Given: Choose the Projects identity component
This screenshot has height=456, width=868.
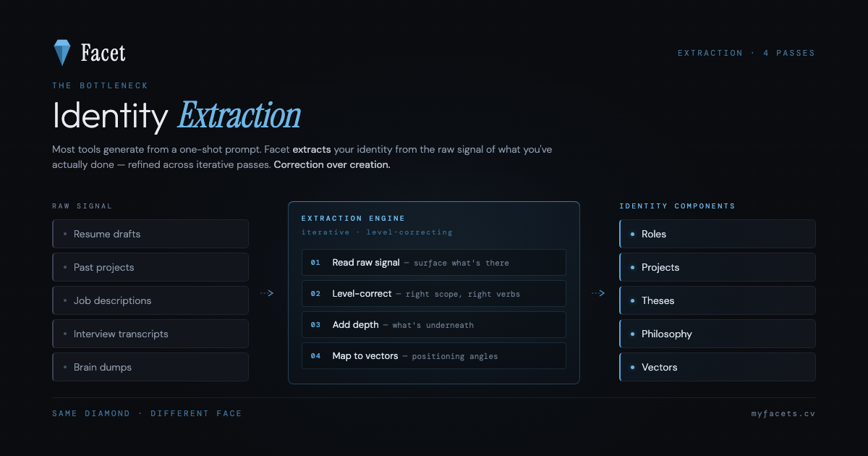Looking at the screenshot, I should pos(718,267).
